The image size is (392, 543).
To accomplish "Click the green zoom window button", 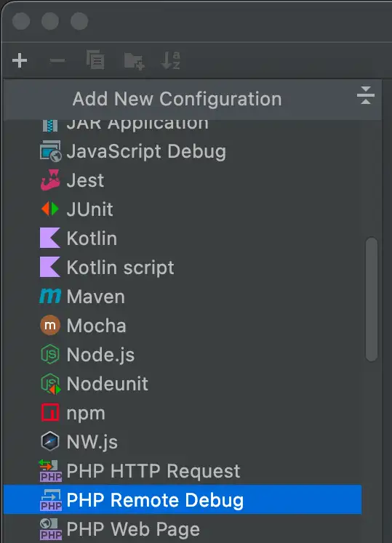I will [x=79, y=21].
